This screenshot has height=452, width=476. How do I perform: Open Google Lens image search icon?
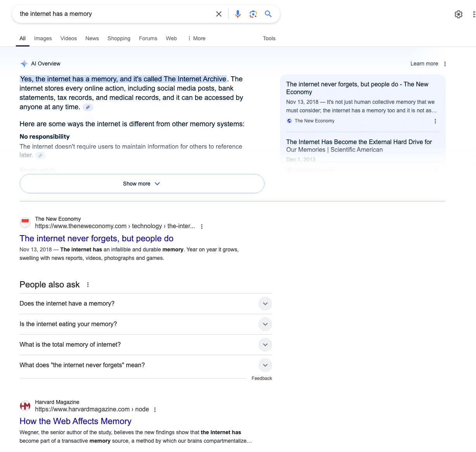[253, 14]
